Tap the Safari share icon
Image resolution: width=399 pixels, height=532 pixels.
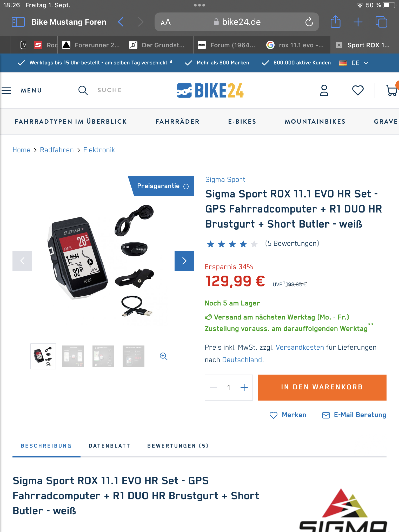pos(335,22)
